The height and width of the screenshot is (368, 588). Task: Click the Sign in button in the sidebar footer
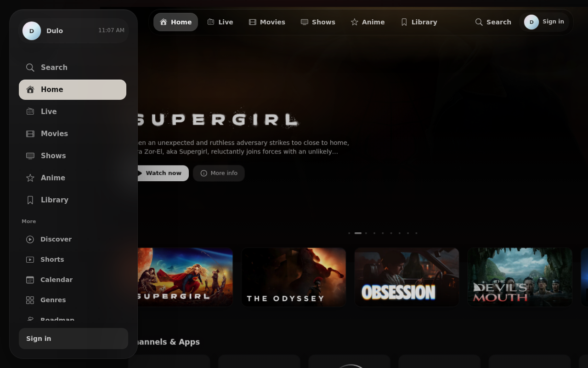pos(73,339)
